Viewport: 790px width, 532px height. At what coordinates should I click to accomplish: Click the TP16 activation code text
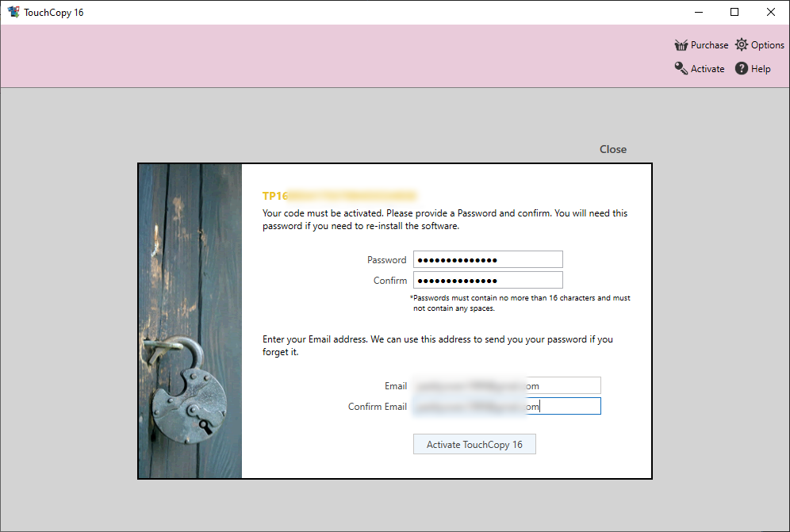click(339, 196)
